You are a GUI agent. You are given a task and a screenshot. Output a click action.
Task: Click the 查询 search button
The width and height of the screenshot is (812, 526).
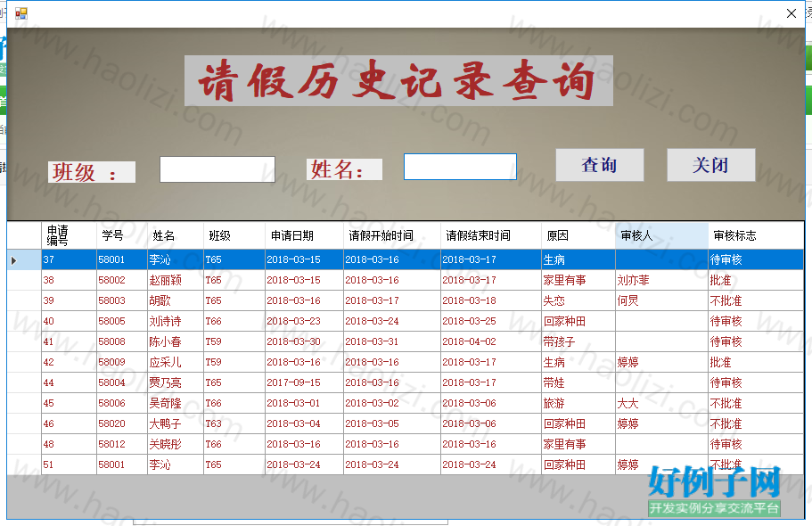[x=600, y=165]
